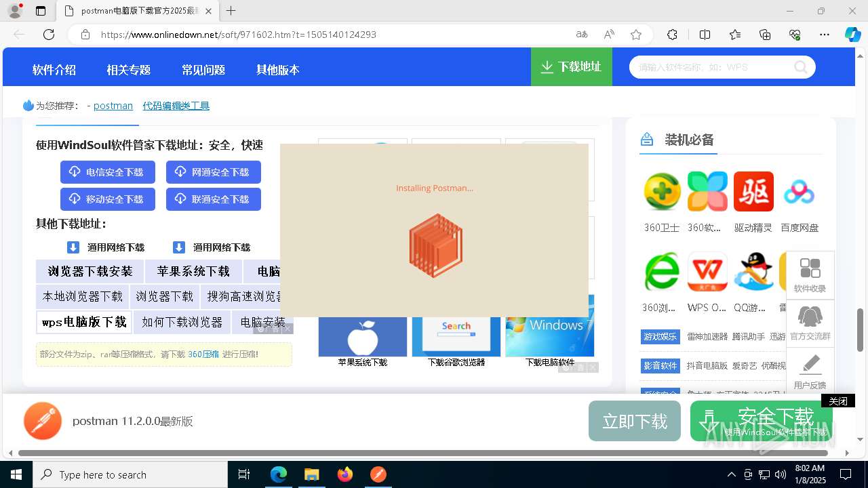Click the browser address bar URL

tap(239, 35)
